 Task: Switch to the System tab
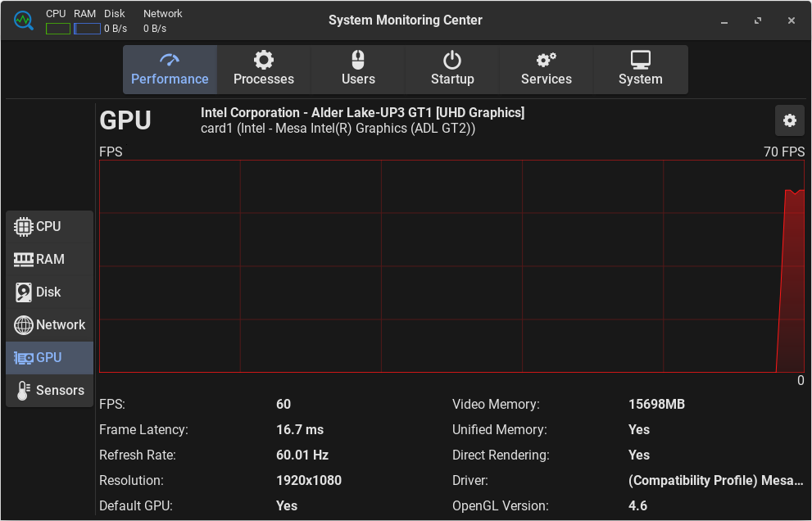click(x=641, y=70)
